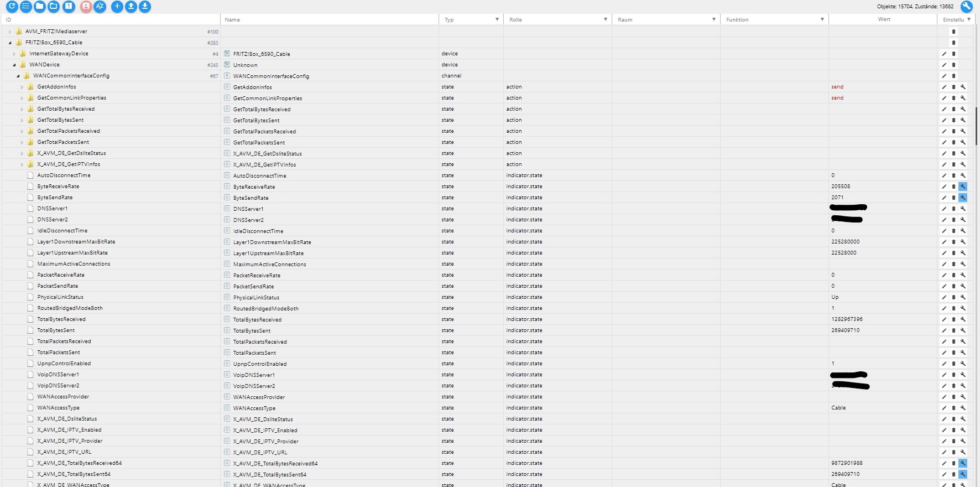Click the objects and states counter text

915,7
